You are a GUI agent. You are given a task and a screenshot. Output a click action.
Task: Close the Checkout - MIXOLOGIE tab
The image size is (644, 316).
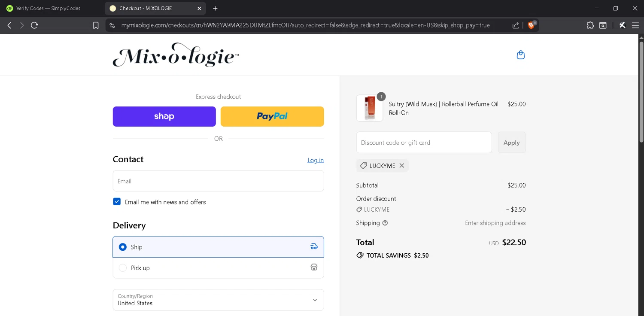pos(199,8)
